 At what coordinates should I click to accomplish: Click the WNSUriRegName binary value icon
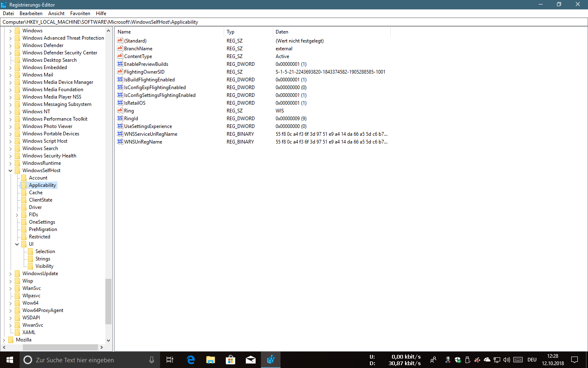[120, 141]
